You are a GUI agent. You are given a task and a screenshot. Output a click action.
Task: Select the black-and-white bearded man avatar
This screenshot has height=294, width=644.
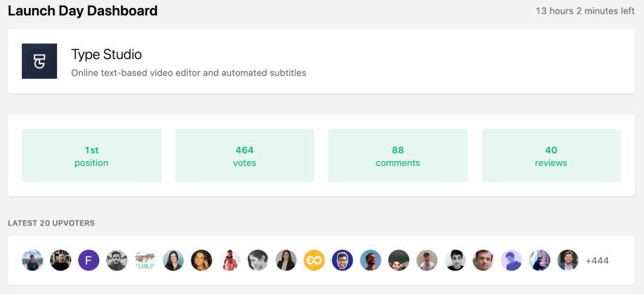point(117,260)
